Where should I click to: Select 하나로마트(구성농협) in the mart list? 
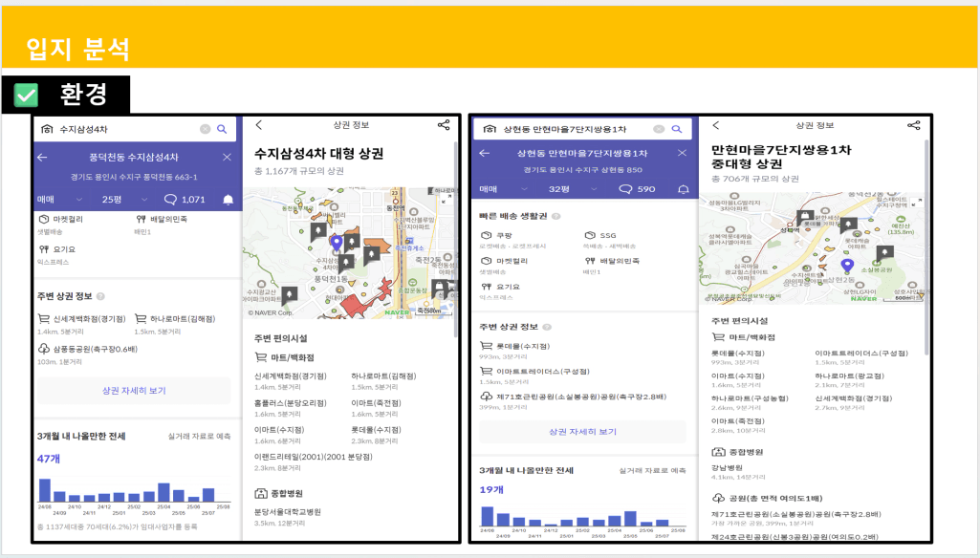pyautogui.click(x=750, y=398)
